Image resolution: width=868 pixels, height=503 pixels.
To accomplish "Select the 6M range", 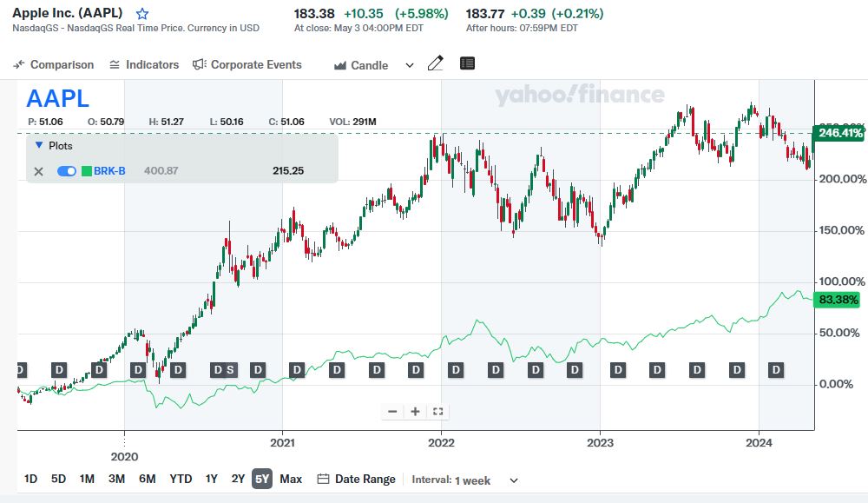I will pyautogui.click(x=148, y=480).
